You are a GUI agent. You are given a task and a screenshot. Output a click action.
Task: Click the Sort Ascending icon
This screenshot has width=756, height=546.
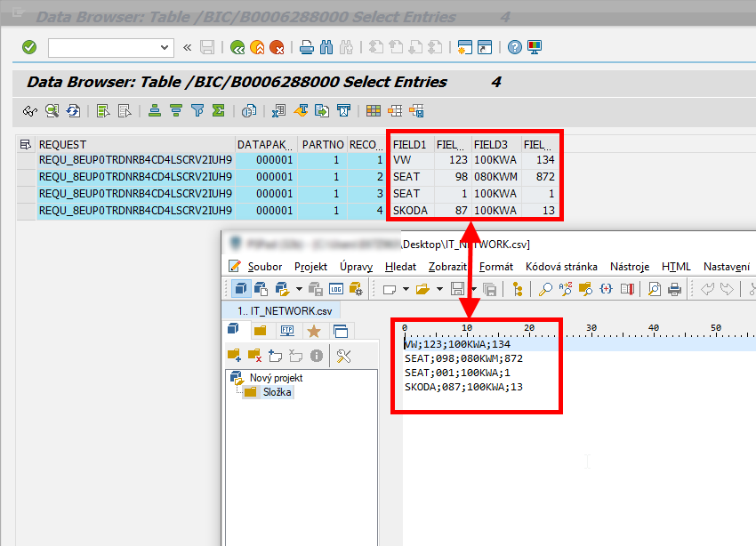[155, 111]
